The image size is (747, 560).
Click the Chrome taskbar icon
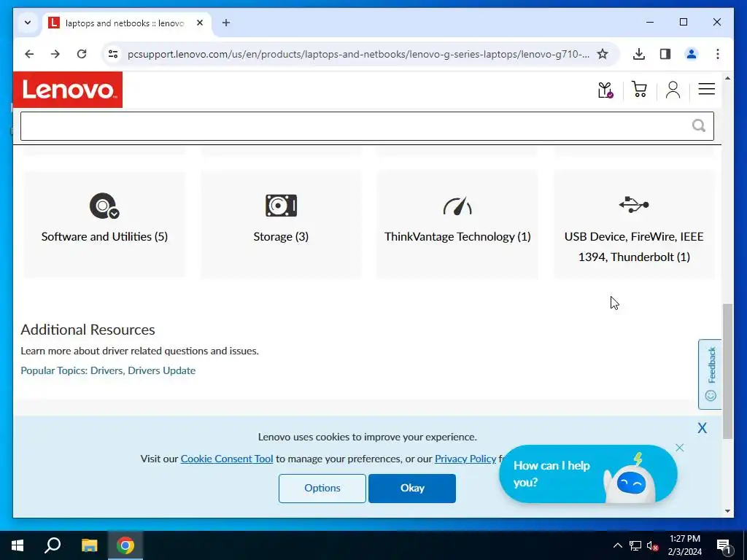pos(125,545)
